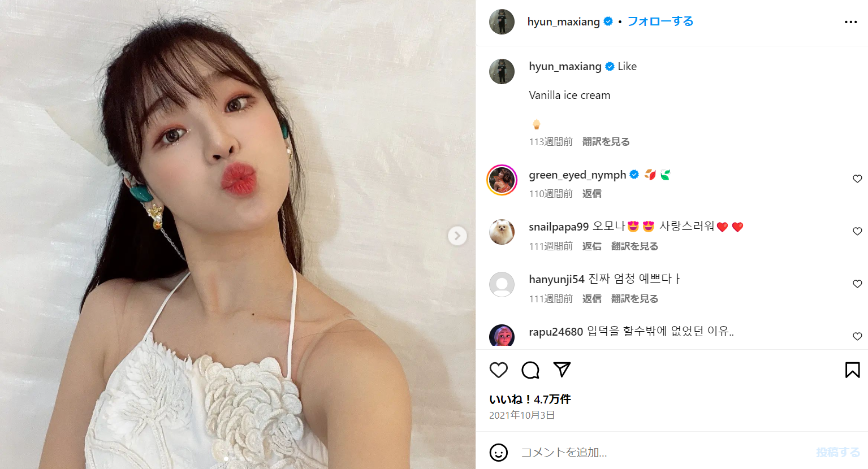
Task: Like the post with the heart icon
Action: point(498,370)
